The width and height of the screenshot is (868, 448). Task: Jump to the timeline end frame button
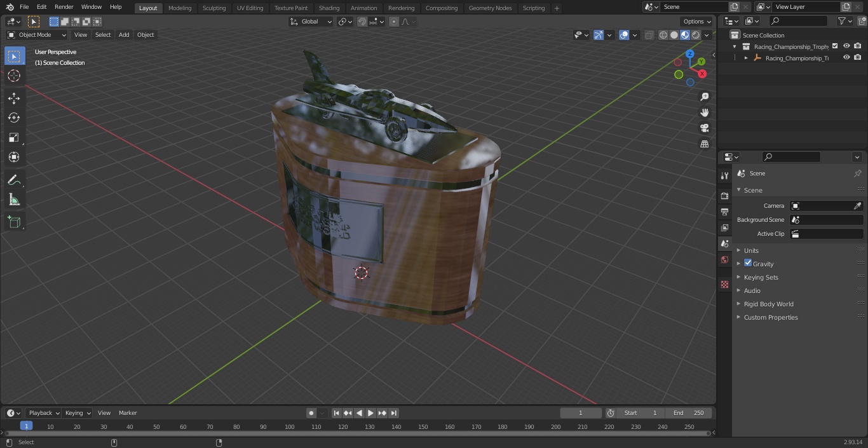tap(393, 413)
